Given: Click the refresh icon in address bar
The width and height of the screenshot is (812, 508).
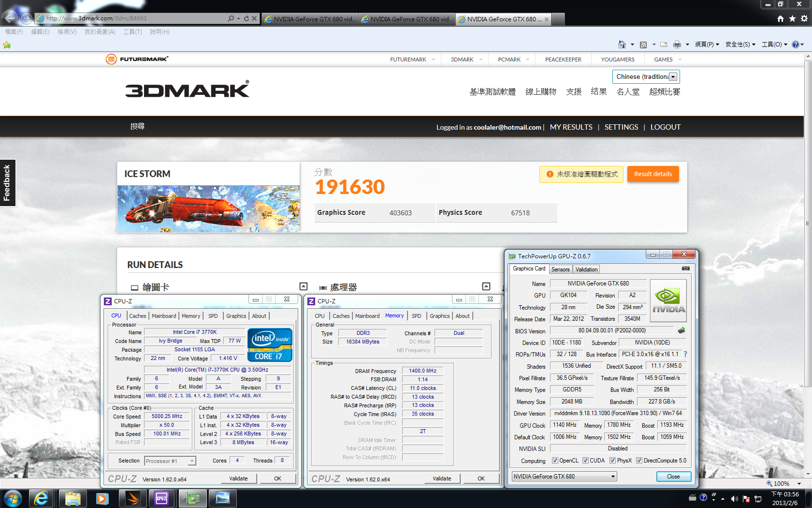Looking at the screenshot, I should coord(246,18).
